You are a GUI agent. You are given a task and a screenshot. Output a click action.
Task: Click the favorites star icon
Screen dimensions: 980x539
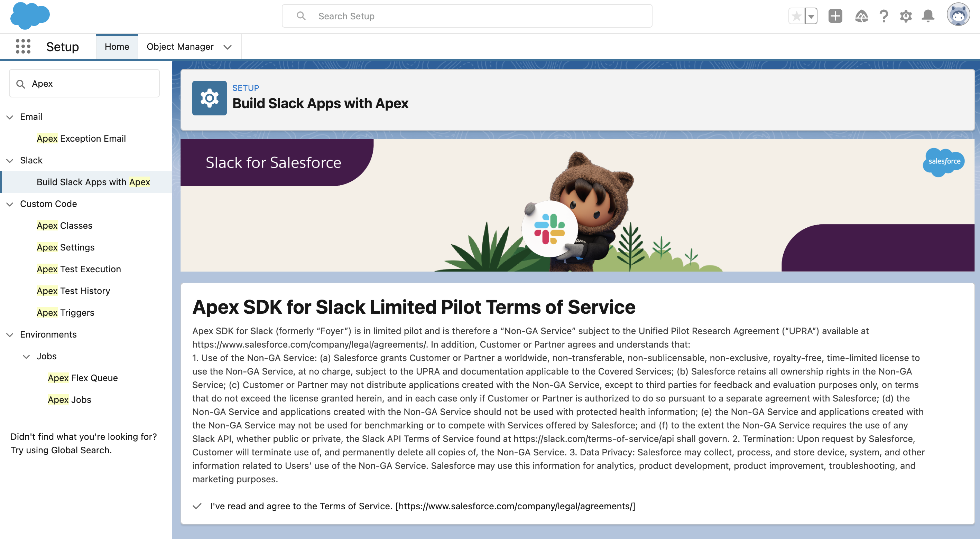pyautogui.click(x=797, y=16)
